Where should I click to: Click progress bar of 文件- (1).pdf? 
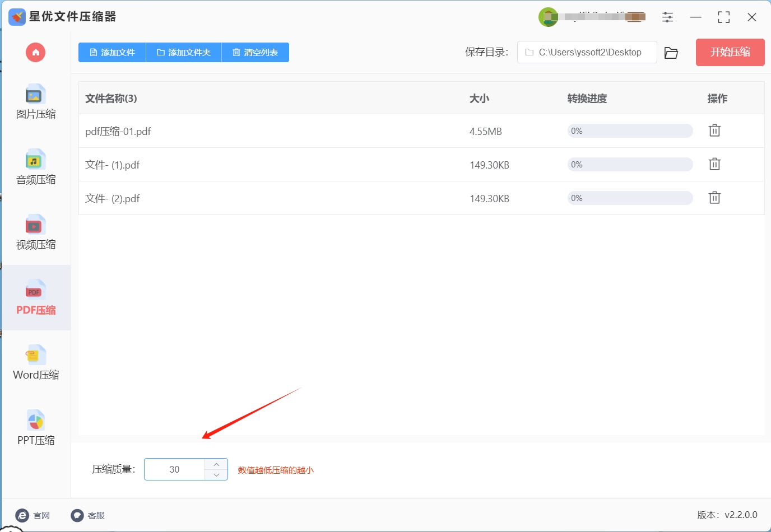click(x=630, y=165)
